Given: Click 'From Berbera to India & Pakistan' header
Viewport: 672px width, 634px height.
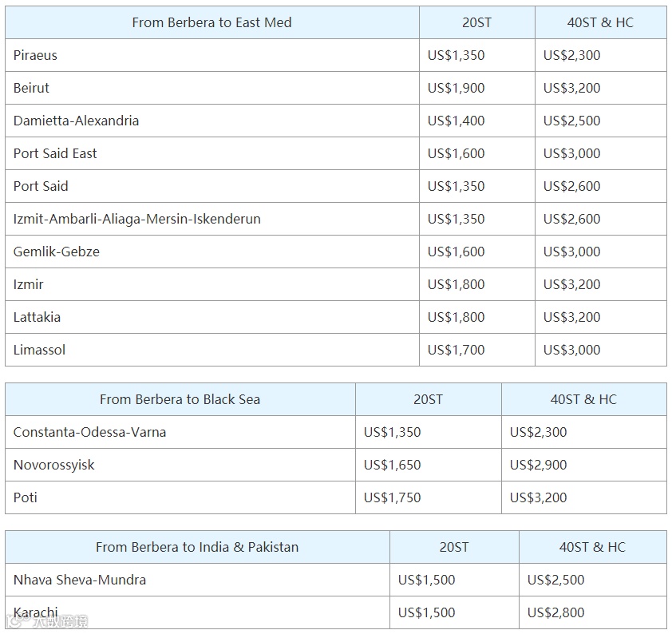Looking at the screenshot, I should tap(197, 547).
